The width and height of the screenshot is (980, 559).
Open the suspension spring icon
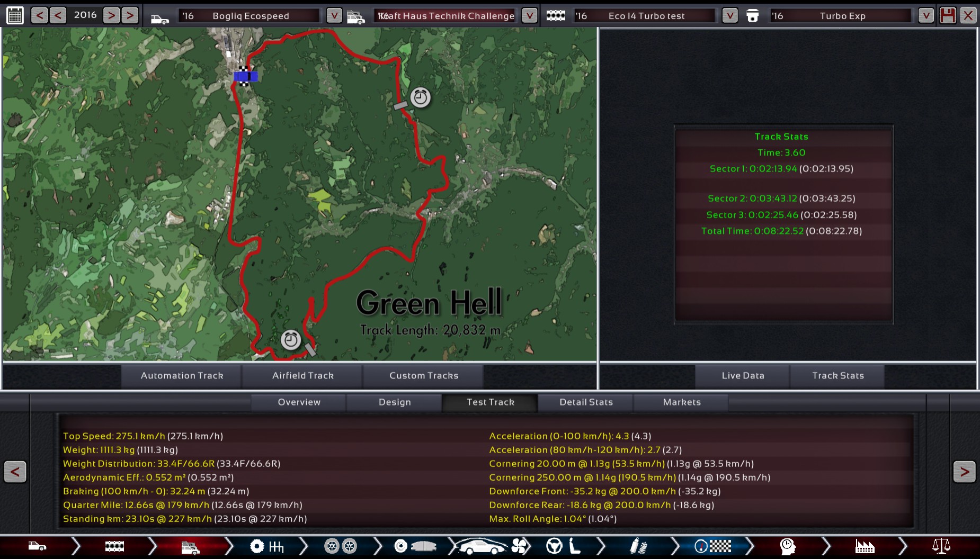[x=639, y=546]
